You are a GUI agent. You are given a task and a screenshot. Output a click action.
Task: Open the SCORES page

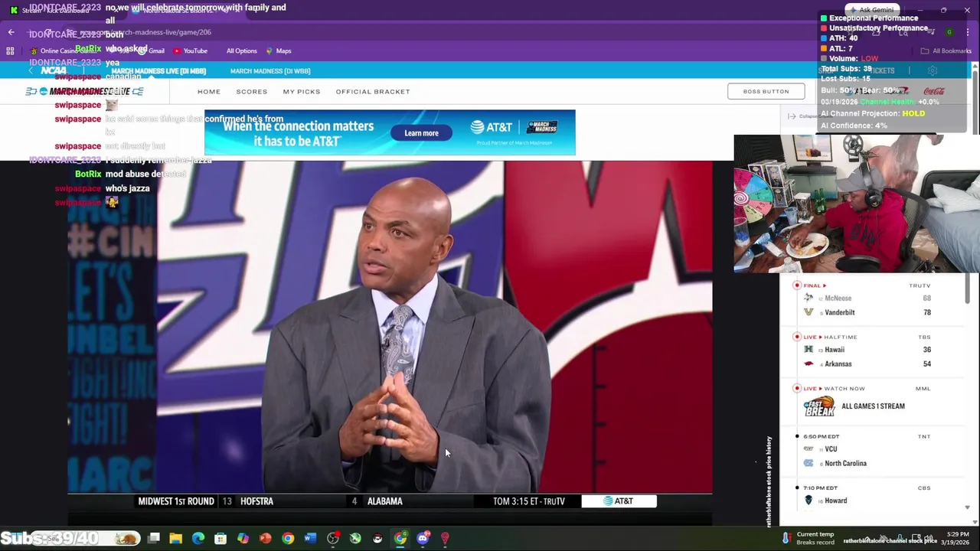(252, 91)
